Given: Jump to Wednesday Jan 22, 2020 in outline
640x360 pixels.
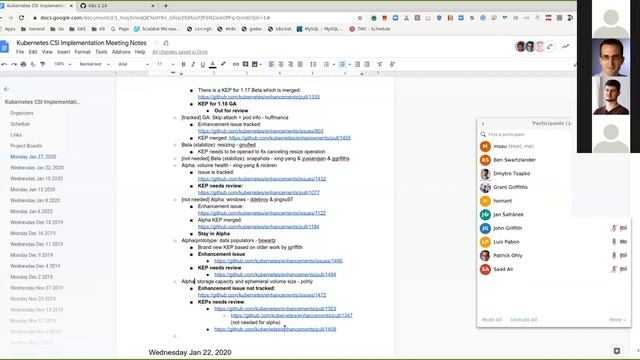Looking at the screenshot, I should pyautogui.click(x=37, y=168).
